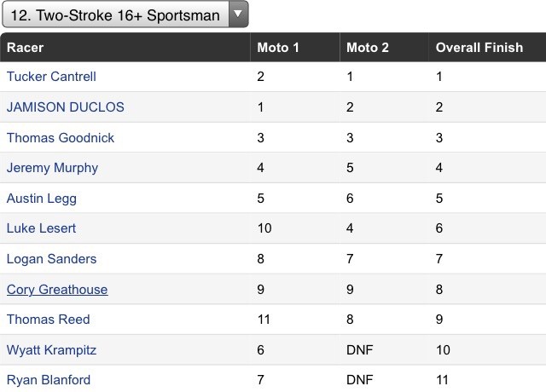Screen dimensions: 546x392
Task: Follow the underlined Cory Greathouse link
Action: (57, 290)
